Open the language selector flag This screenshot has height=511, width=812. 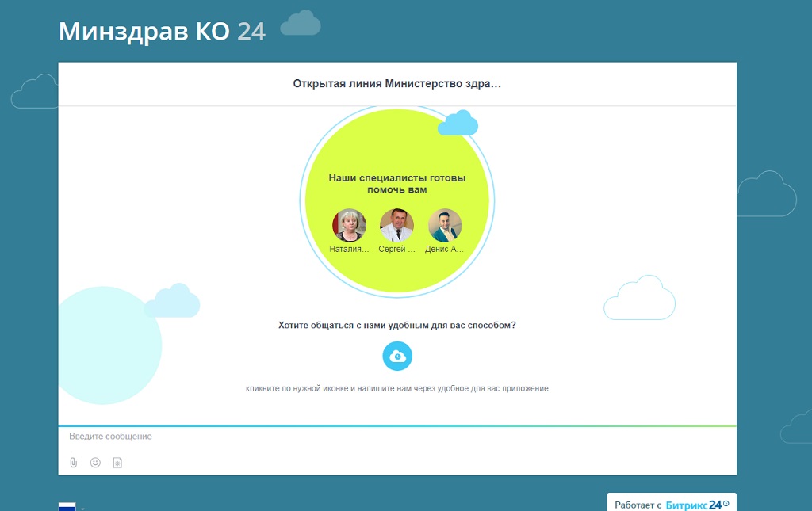[67, 506]
